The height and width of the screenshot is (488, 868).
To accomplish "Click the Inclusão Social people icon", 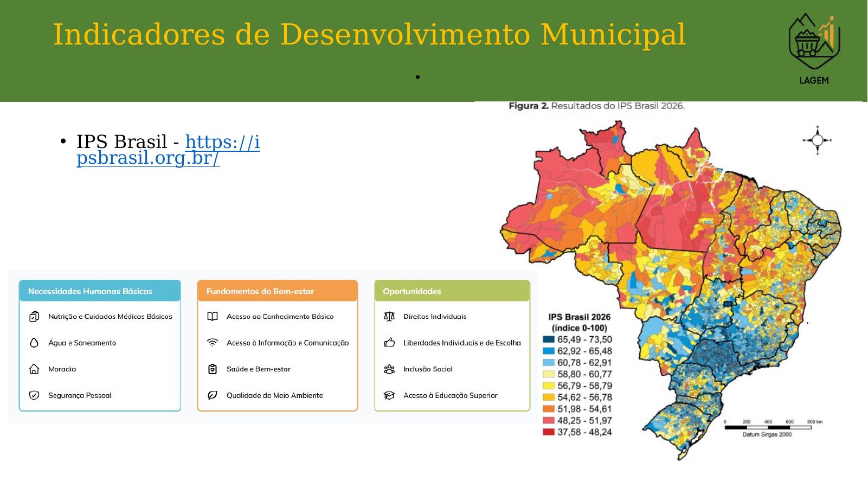I will point(389,369).
